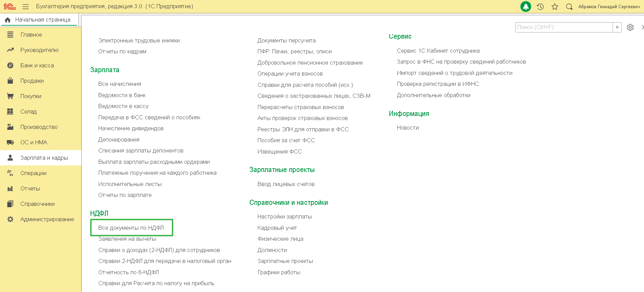Click the Производство factory icon

(x=10, y=127)
